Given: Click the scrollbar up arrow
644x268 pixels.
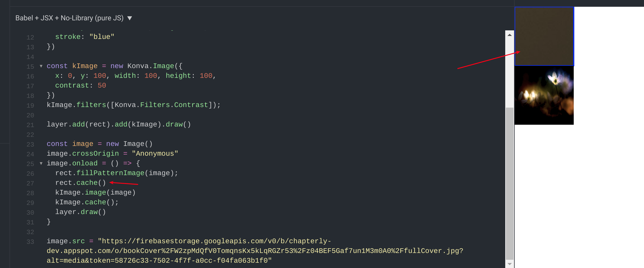Looking at the screenshot, I should point(509,35).
